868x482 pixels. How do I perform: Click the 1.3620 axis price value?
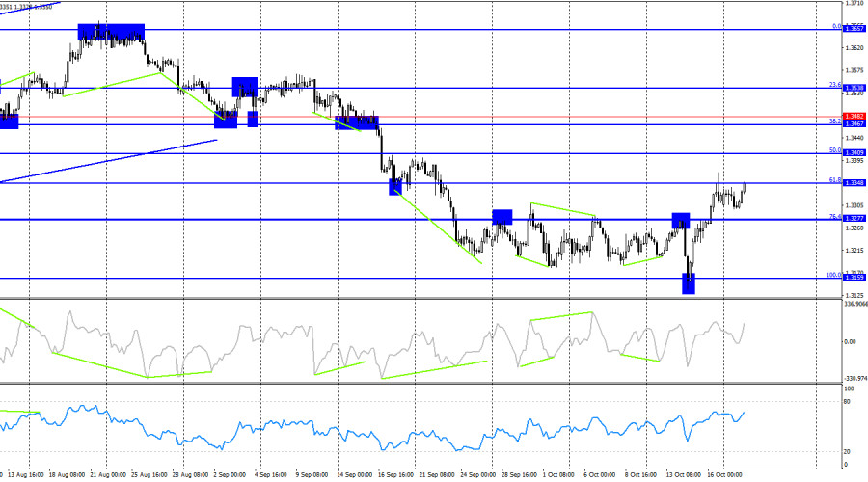pyautogui.click(x=854, y=48)
